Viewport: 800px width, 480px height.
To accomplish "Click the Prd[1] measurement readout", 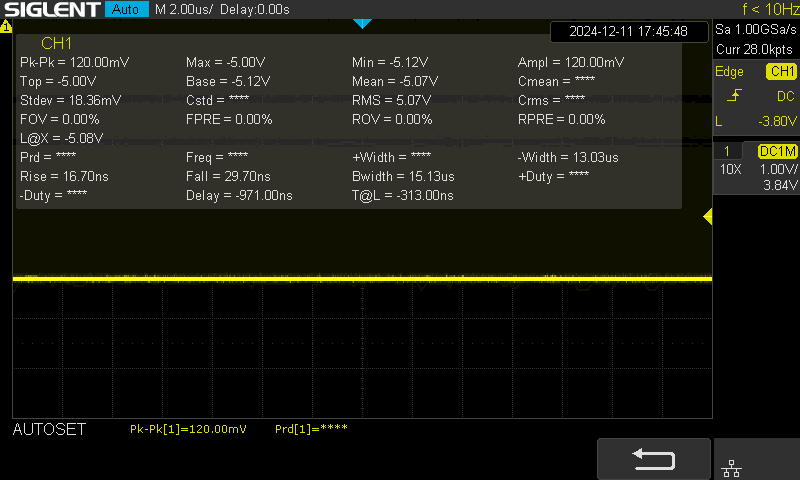I will (311, 429).
